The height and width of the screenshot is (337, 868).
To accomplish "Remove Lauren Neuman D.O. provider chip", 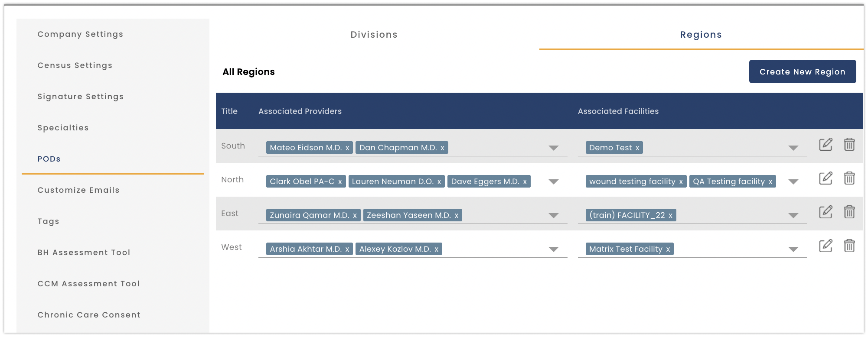I will pyautogui.click(x=439, y=182).
